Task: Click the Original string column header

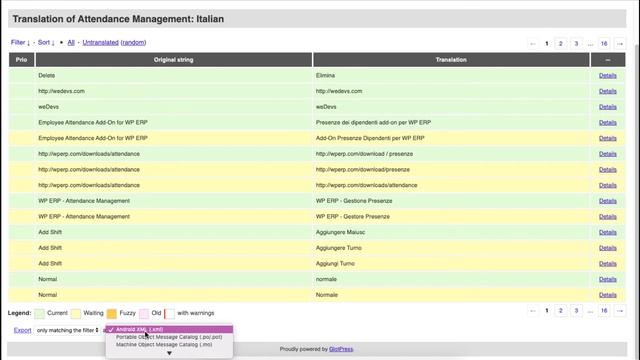Action: point(173,60)
